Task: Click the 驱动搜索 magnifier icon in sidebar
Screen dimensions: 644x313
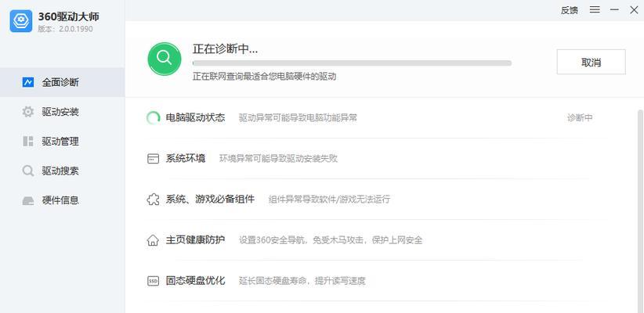Action: click(28, 171)
